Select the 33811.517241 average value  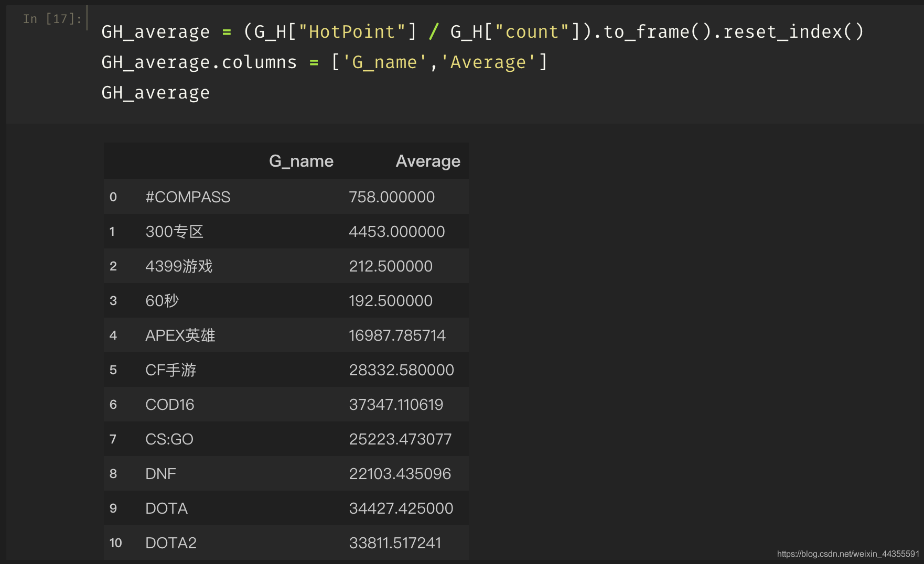point(395,543)
